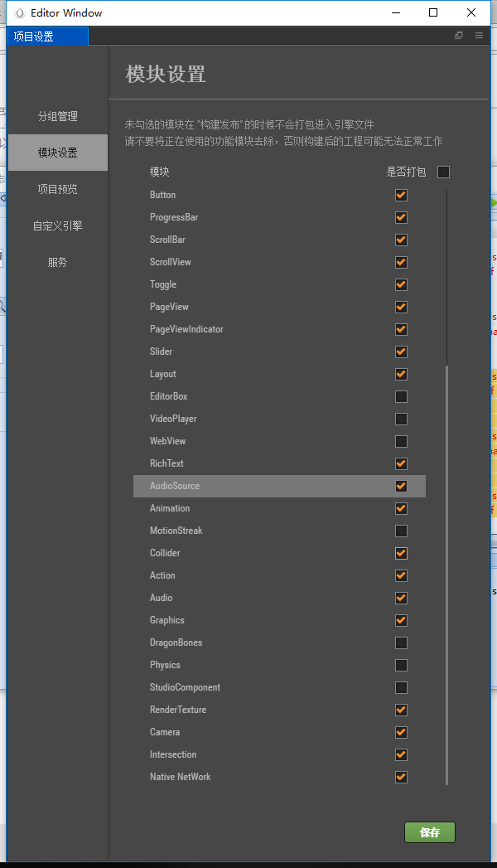Check the WebView module box
This screenshot has height=868, width=497.
click(401, 441)
